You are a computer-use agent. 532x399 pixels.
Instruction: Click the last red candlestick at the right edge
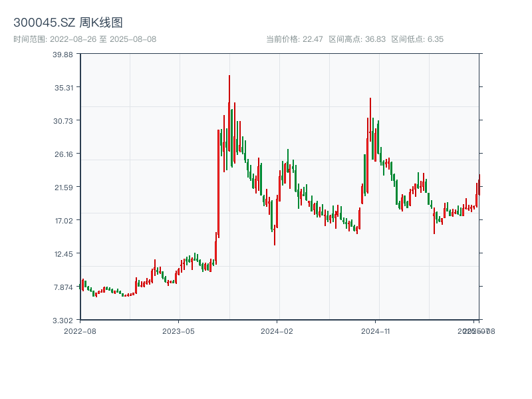(x=479, y=185)
